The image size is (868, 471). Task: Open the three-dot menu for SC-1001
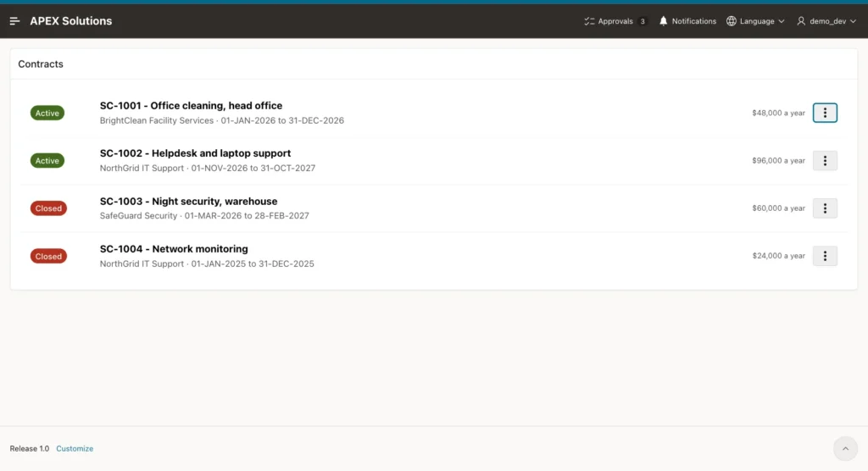[825, 113]
